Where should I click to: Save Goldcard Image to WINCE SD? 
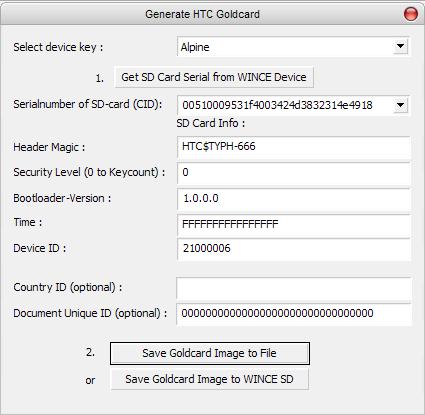pos(210,379)
